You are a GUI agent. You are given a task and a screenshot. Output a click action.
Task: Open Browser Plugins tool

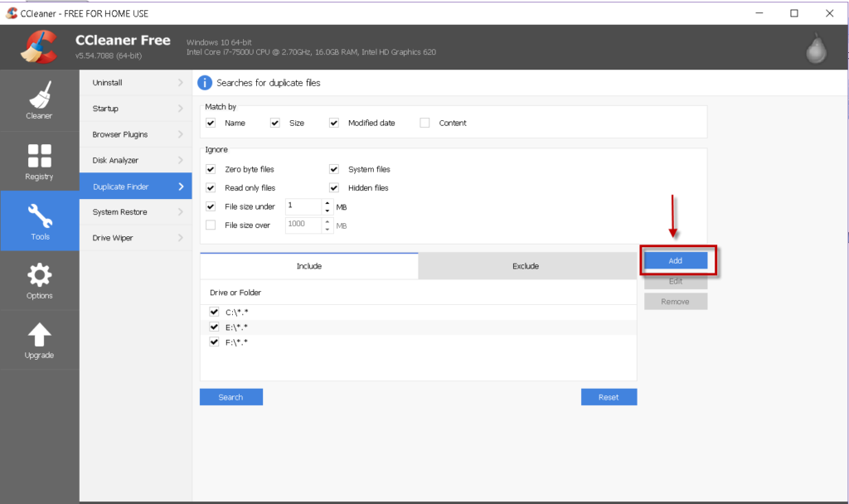coord(135,134)
